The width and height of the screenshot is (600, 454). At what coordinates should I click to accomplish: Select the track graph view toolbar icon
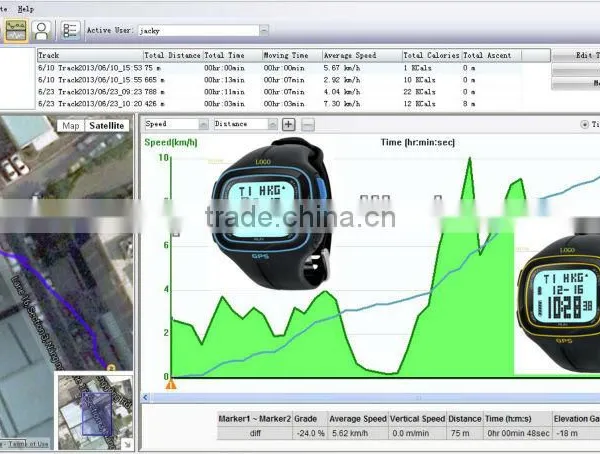pos(16,30)
